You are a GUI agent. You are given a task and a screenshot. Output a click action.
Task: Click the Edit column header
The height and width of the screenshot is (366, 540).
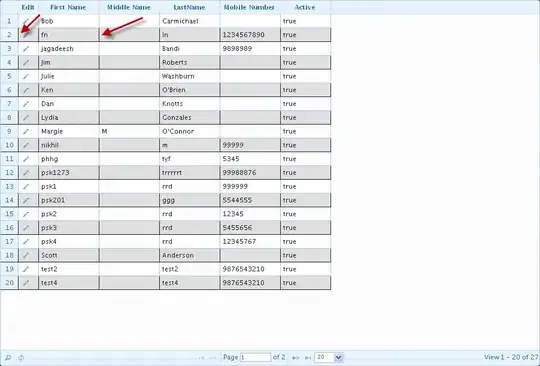(x=28, y=7)
